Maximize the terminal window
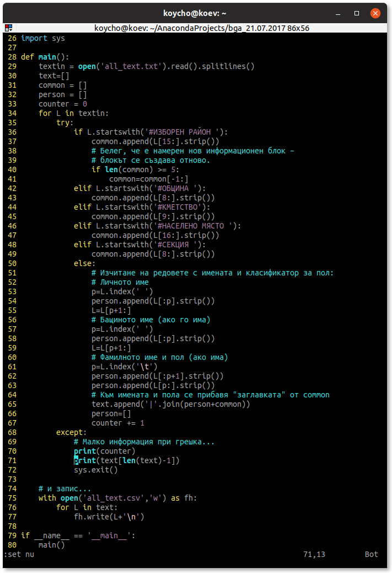Viewport: 392px width, 573px height. pyautogui.click(x=357, y=13)
